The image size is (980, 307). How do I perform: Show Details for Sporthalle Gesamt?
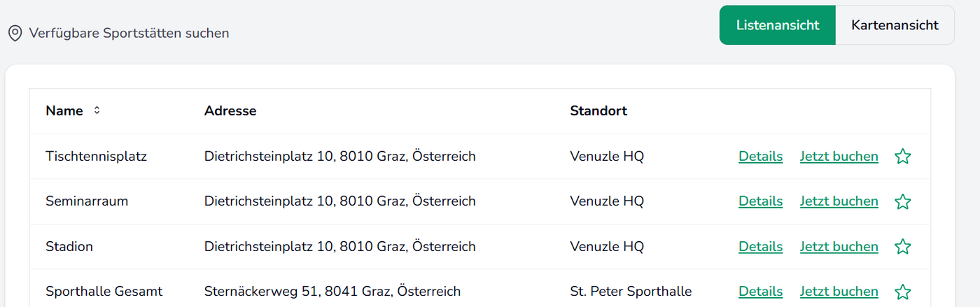[x=760, y=292]
